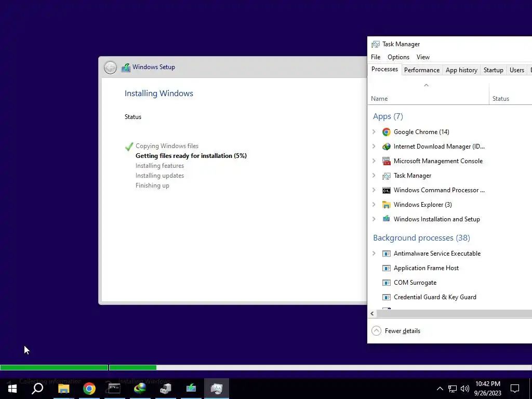Open Internet Download Manager from the taskbar
The height and width of the screenshot is (399, 532).
pos(140,389)
